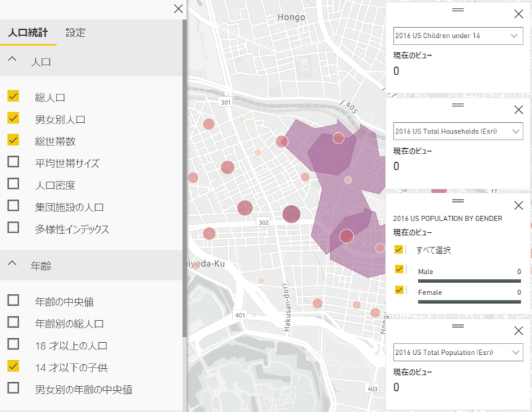This screenshot has height=412, width=532.
Task: Enable the 18 才以上の人口 checkbox
Action: pyautogui.click(x=13, y=344)
